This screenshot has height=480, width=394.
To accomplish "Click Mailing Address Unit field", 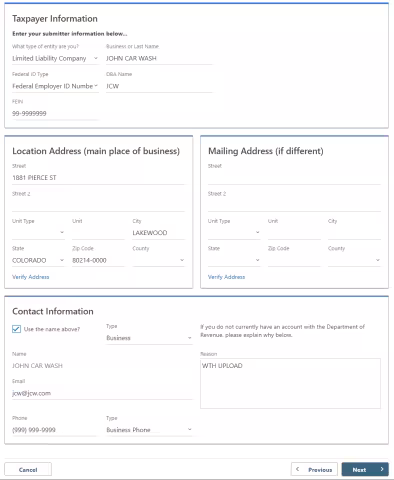I will (x=294, y=232).
